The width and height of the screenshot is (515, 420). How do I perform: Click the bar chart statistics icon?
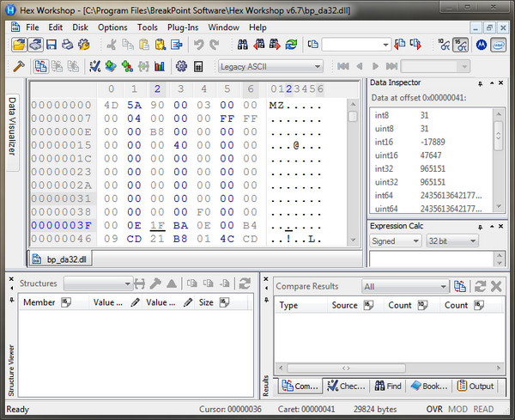coord(160,66)
